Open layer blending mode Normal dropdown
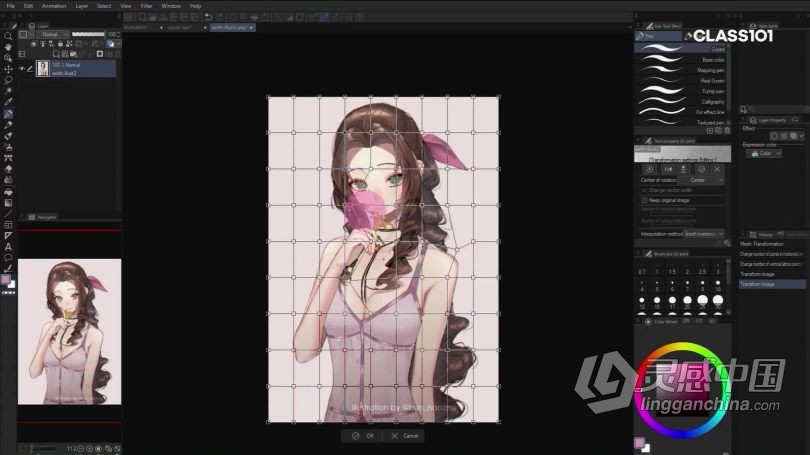810x455 pixels. tap(52, 35)
